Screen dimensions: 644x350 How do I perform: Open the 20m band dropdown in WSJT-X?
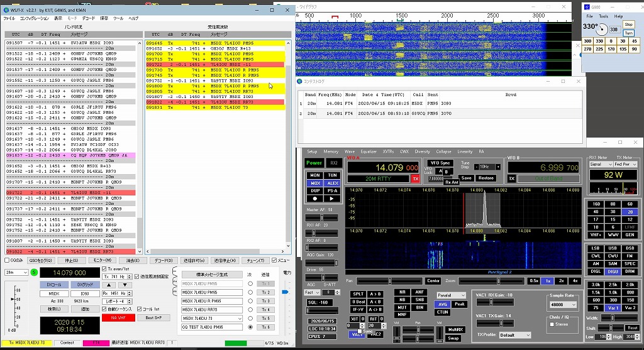tap(16, 273)
